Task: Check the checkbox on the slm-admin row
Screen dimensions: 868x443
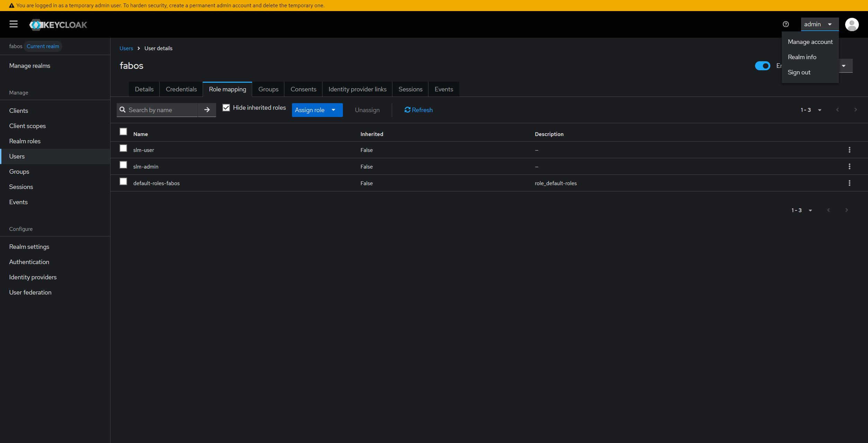Action: click(x=123, y=165)
